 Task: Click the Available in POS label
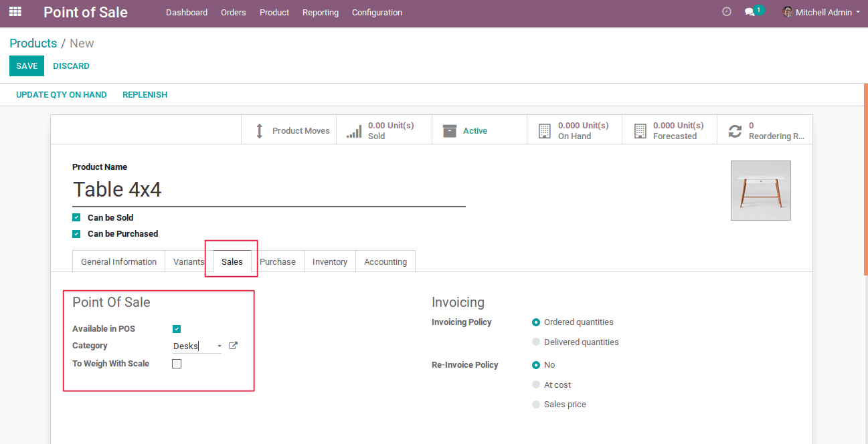104,329
